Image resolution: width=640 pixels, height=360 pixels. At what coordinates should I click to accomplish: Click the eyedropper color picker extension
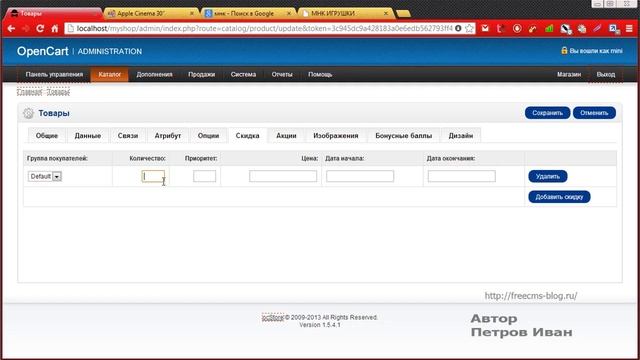click(x=565, y=29)
